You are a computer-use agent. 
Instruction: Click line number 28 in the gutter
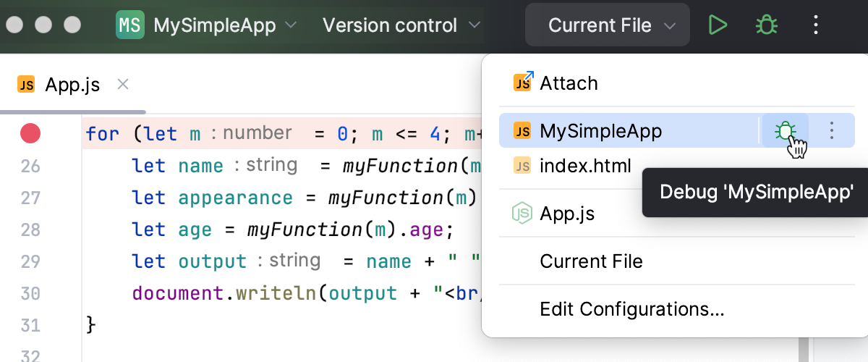coord(30,230)
